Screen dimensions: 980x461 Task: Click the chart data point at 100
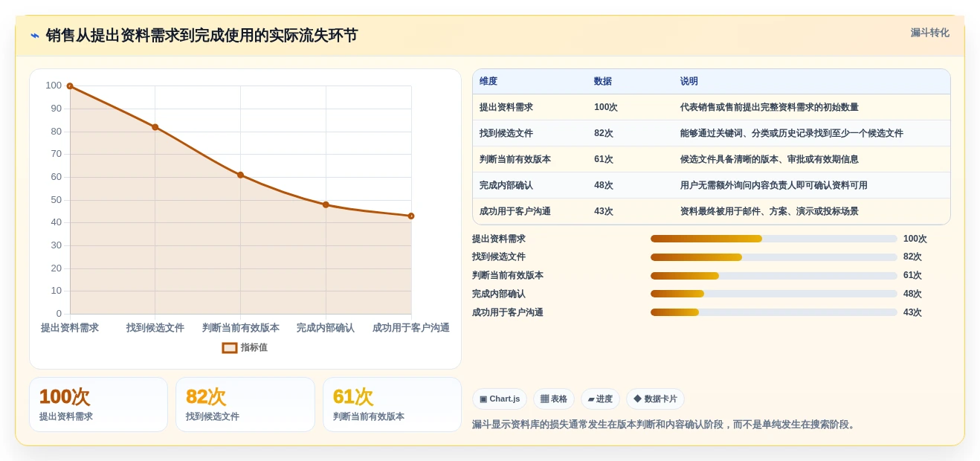point(70,86)
